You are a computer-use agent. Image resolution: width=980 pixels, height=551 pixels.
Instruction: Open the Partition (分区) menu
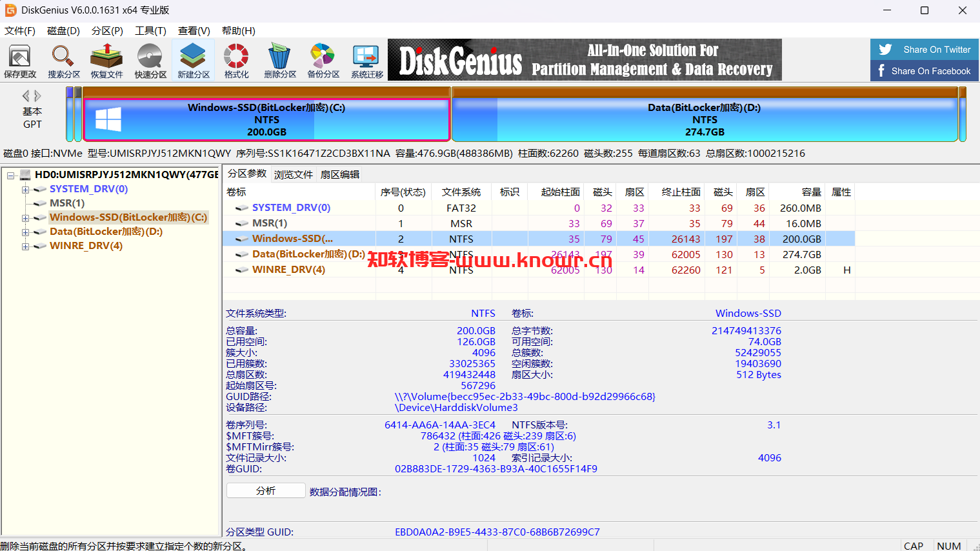pyautogui.click(x=107, y=31)
